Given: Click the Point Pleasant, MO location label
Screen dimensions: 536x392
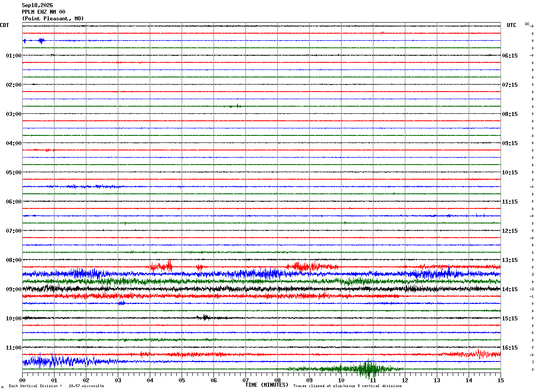Looking at the screenshot, I should [53, 19].
